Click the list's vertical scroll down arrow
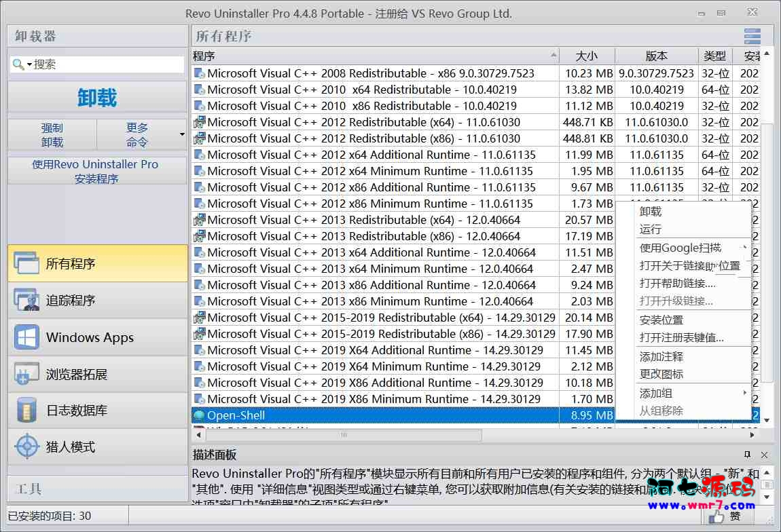 coord(767,420)
